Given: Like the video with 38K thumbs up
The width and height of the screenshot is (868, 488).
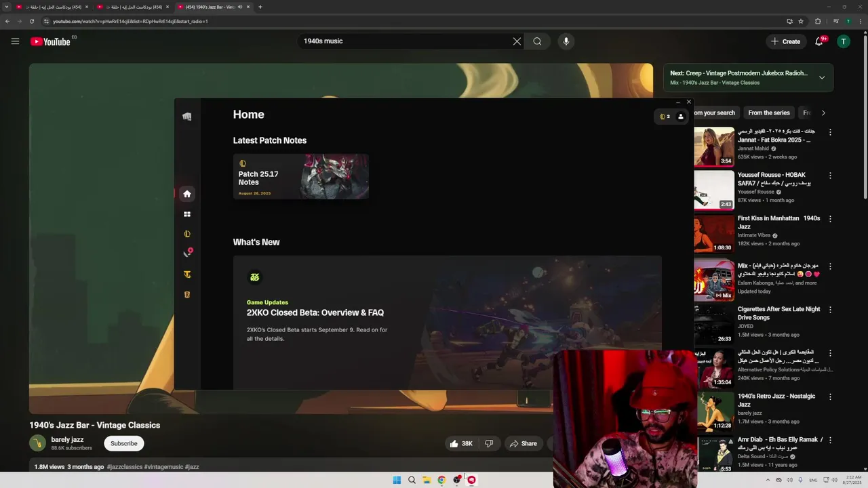Looking at the screenshot, I should click(x=460, y=443).
